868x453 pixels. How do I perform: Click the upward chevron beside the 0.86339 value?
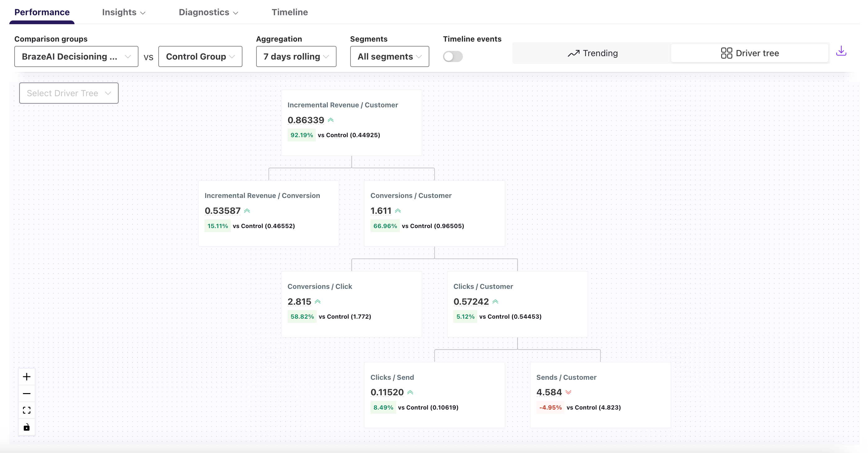[x=331, y=119]
